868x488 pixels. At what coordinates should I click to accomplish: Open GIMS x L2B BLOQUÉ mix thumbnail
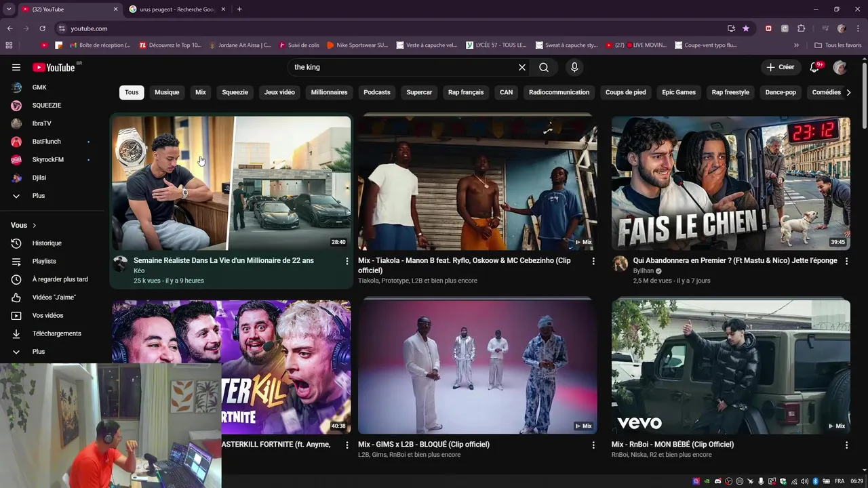click(x=477, y=367)
